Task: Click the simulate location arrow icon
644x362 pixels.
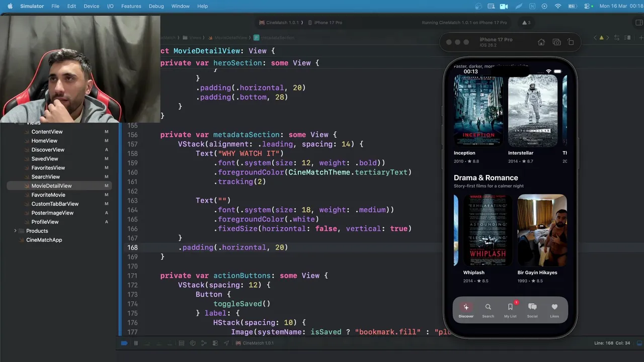Action: tap(226, 343)
